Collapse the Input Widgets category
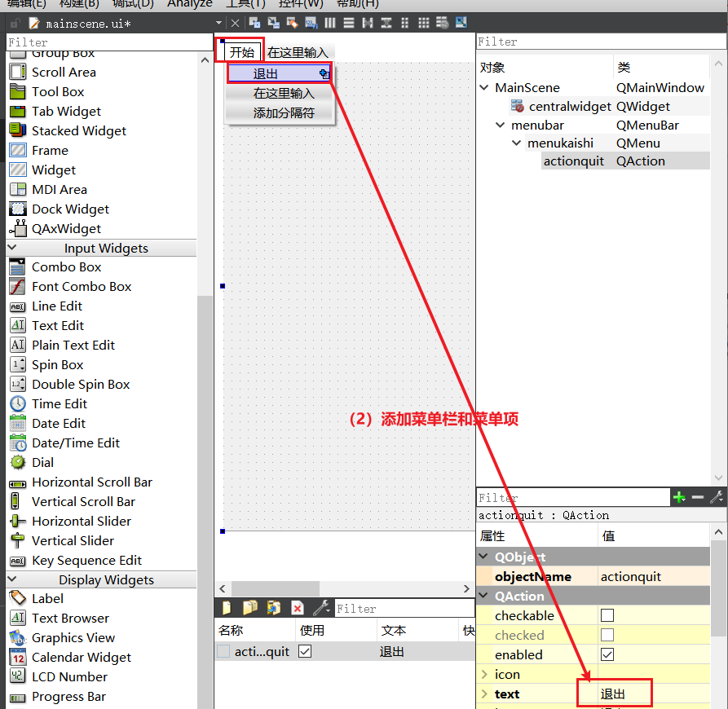Viewport: 728px width, 709px height. (x=12, y=248)
